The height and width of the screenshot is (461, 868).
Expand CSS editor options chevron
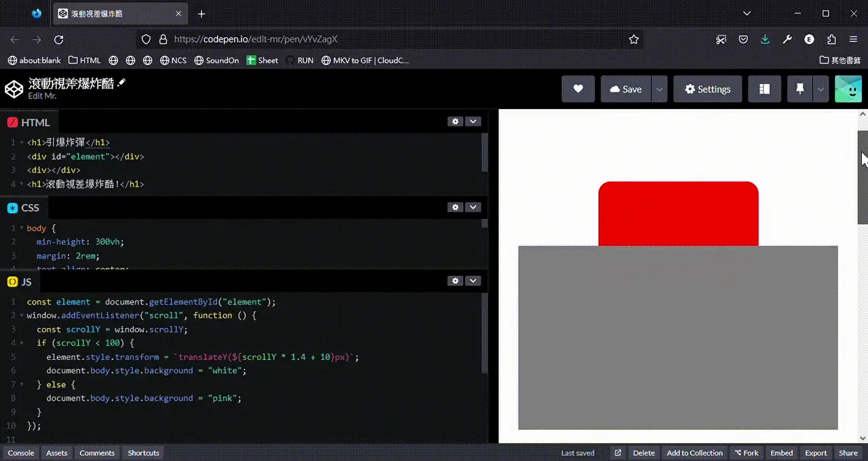click(x=473, y=207)
